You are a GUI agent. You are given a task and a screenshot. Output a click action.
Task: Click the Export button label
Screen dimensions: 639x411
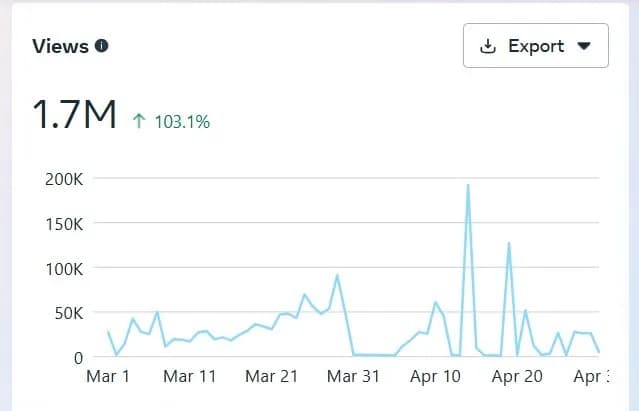536,46
